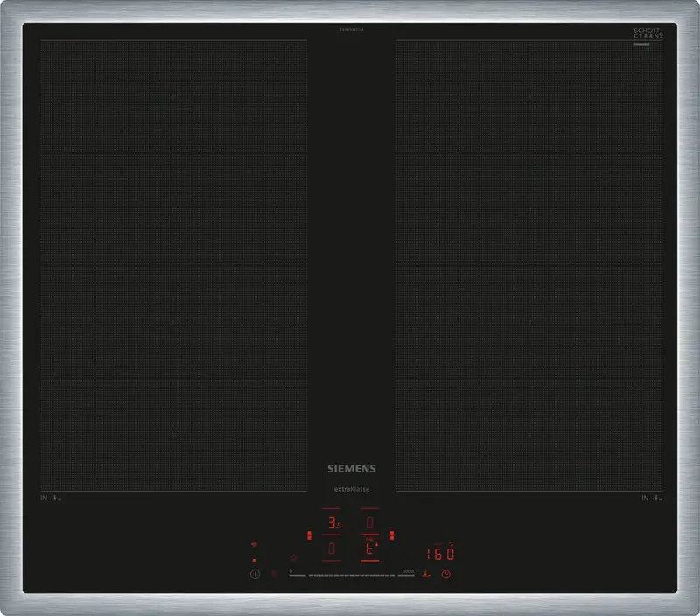Tap the middle of the power level slider
Viewport: 700px width, 616px height.
click(352, 576)
